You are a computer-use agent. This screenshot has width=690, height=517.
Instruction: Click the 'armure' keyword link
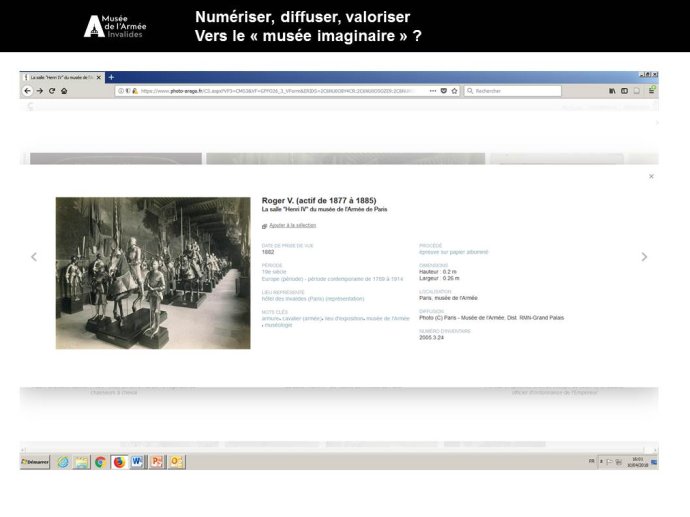click(270, 318)
